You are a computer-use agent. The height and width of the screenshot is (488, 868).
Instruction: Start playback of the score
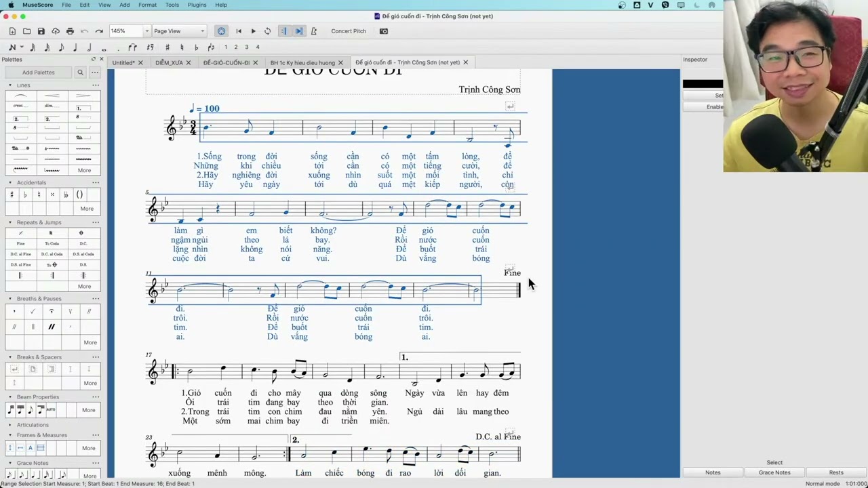(x=253, y=31)
